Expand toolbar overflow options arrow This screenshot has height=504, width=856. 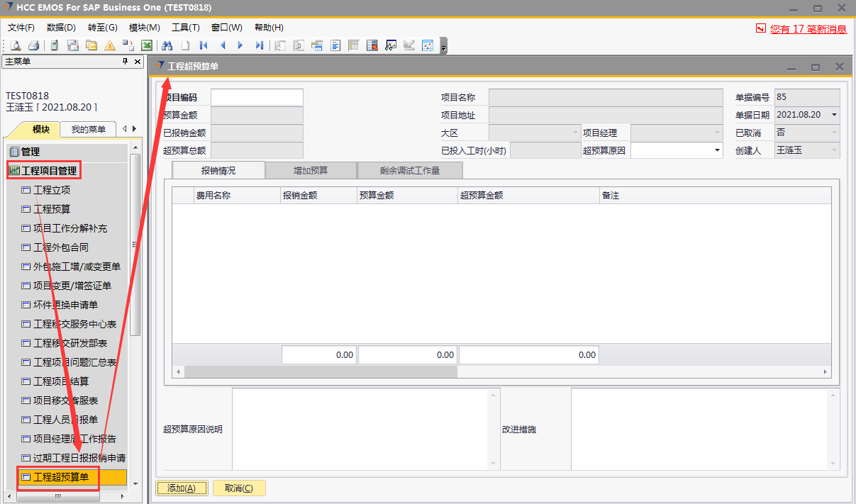(x=444, y=47)
